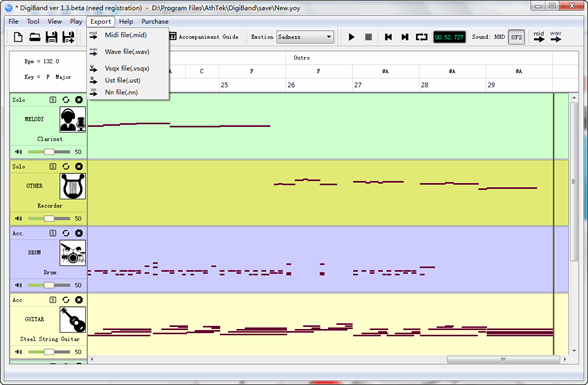Viewport: 588px width, 385px height.
Task: Click Bpm = 132.0 tempo text
Action: pyautogui.click(x=42, y=61)
